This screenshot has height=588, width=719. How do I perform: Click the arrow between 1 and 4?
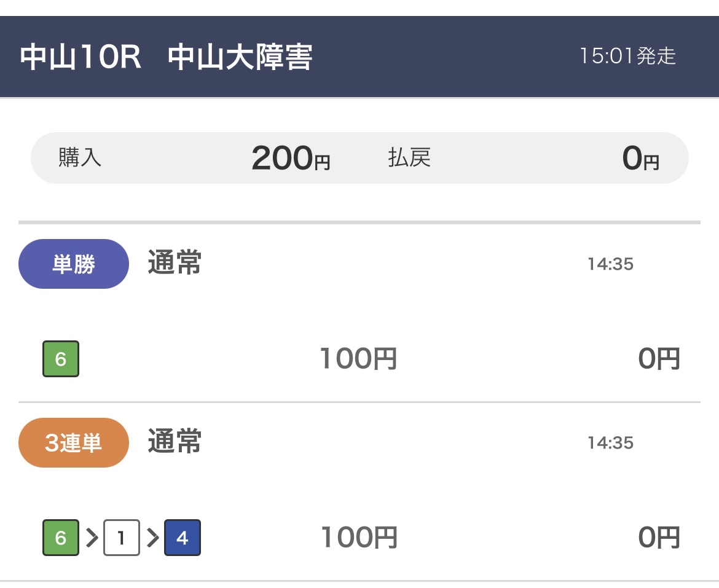pyautogui.click(x=152, y=538)
